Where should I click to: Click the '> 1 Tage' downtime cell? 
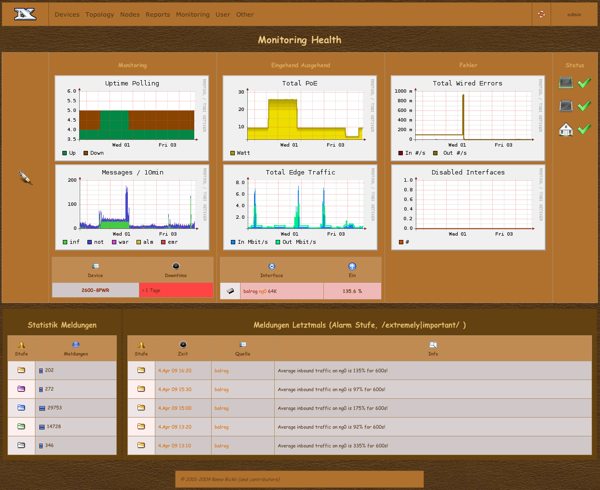click(x=176, y=290)
